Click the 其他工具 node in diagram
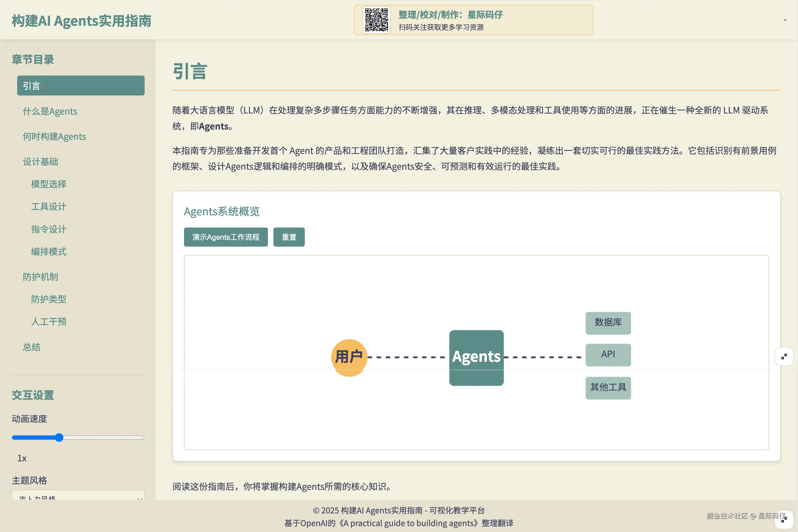 (x=608, y=388)
